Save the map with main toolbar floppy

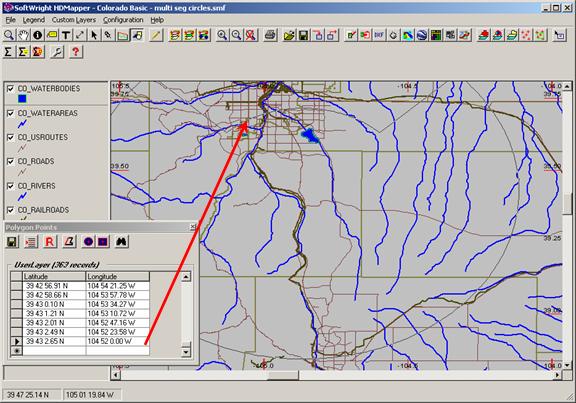coord(303,35)
